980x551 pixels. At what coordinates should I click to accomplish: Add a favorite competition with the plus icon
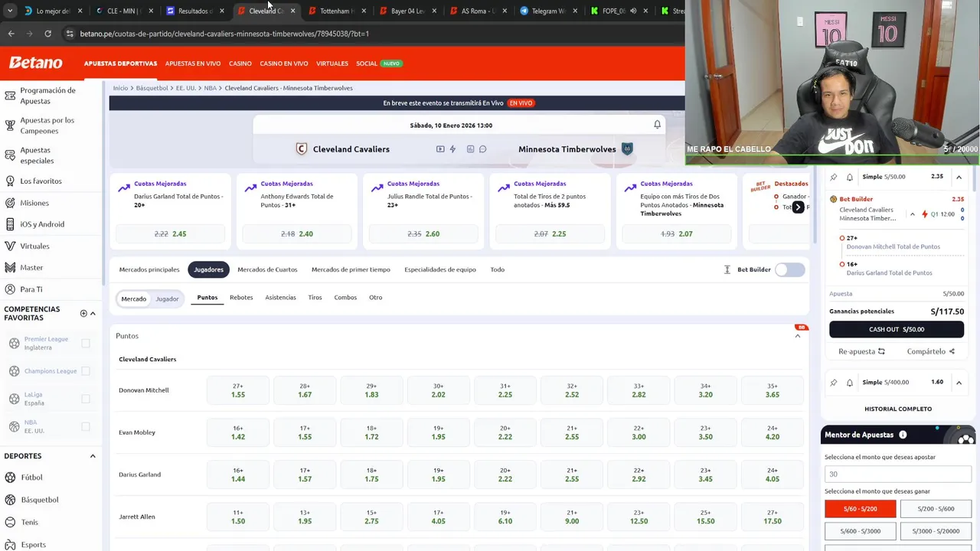[x=83, y=313]
